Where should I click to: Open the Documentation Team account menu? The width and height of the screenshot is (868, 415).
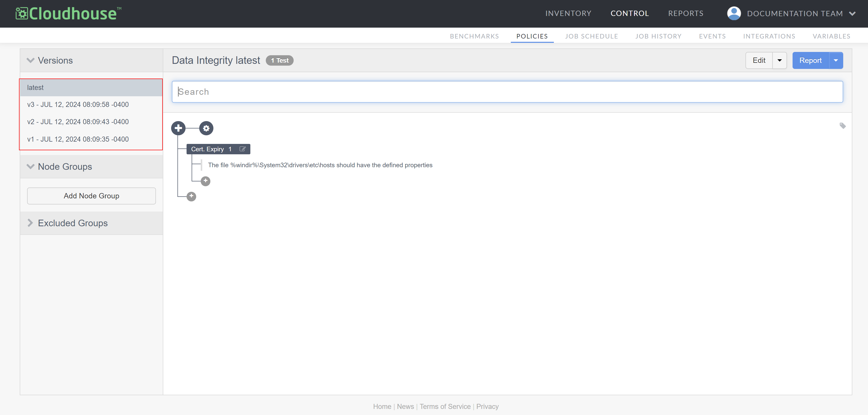(x=801, y=13)
